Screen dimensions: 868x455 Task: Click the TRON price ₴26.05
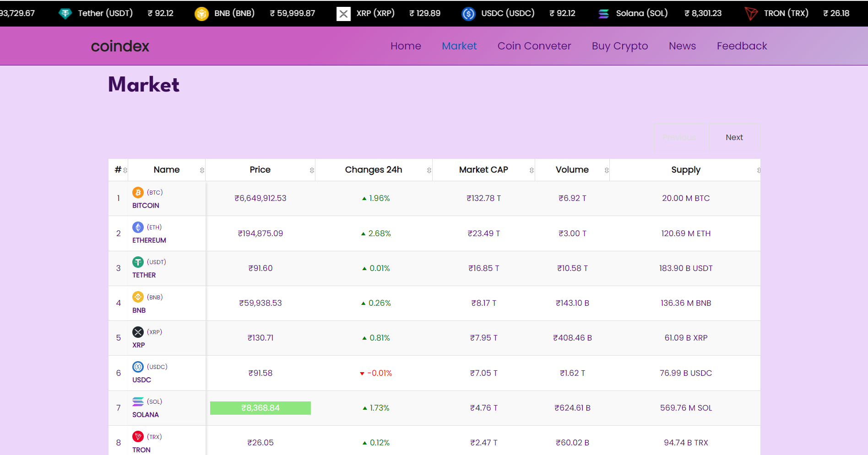[260, 443]
